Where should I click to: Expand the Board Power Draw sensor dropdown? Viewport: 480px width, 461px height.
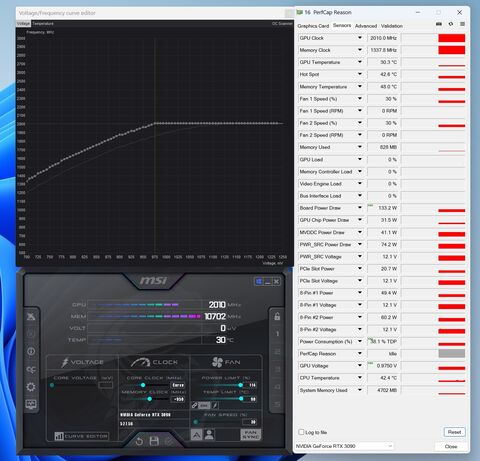(360, 208)
